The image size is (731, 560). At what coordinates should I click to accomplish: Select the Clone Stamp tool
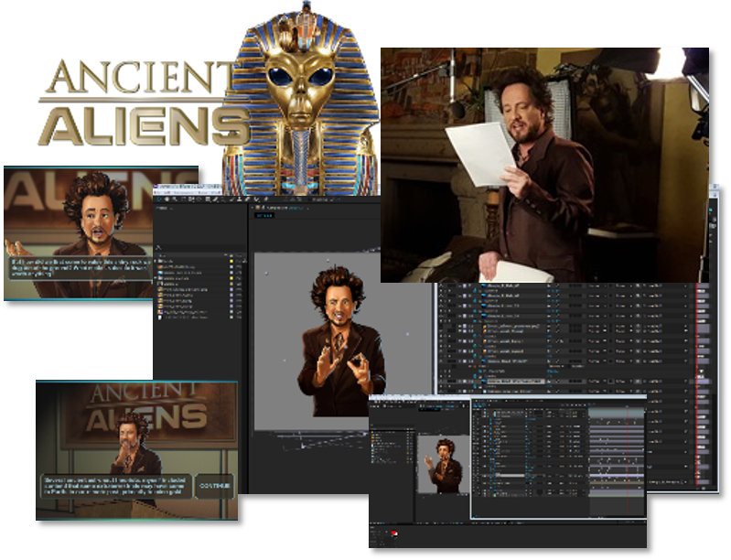tap(239, 199)
